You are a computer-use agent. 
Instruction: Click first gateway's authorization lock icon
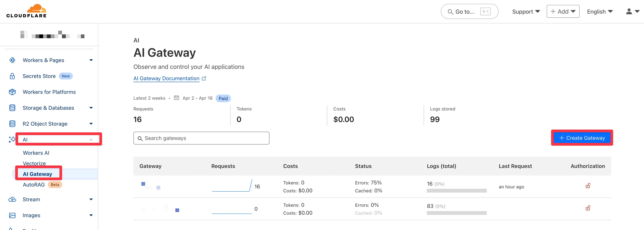588,186
